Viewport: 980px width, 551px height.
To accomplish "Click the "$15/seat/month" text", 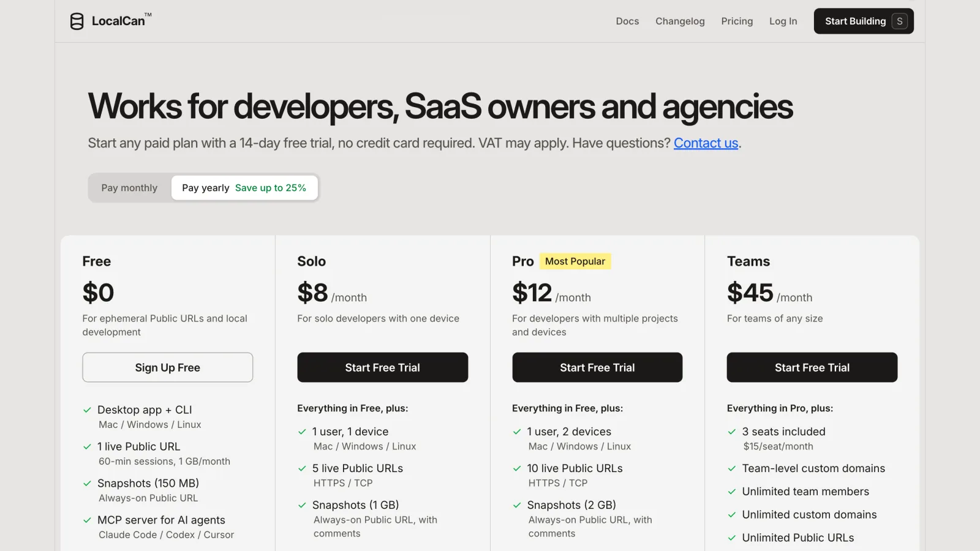I will (x=778, y=447).
